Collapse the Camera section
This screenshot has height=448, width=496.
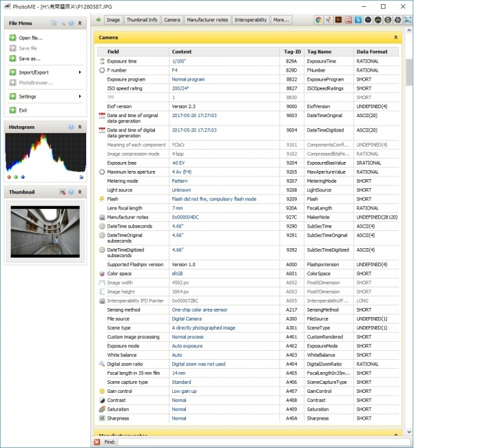click(395, 37)
